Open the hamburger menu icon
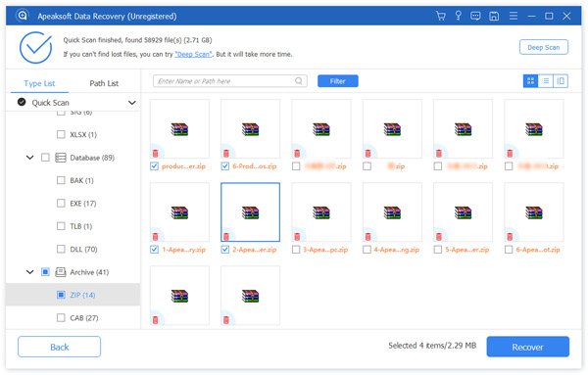Screen dimensions: 588x375 click(x=513, y=16)
